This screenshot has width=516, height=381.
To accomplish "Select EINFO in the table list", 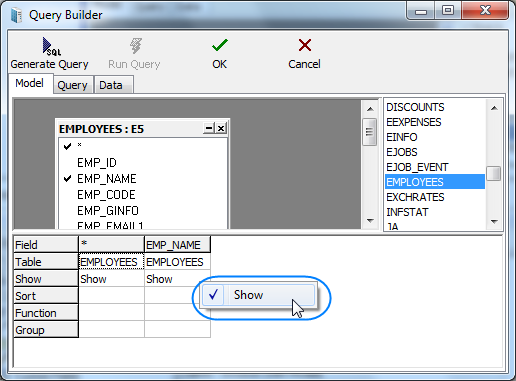I will pyautogui.click(x=435, y=137).
